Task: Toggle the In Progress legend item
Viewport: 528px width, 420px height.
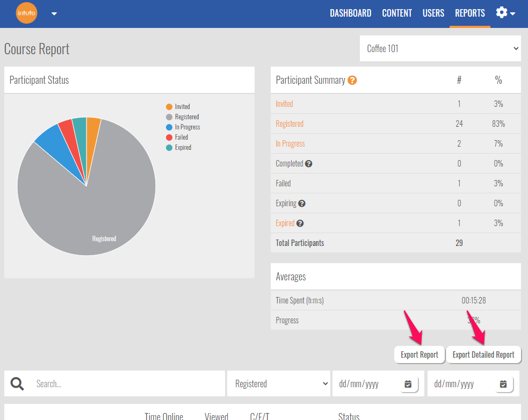Action: point(187,127)
